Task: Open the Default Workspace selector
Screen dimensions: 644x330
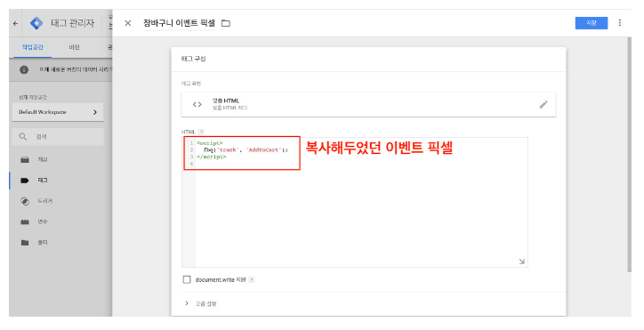Action: click(58, 112)
